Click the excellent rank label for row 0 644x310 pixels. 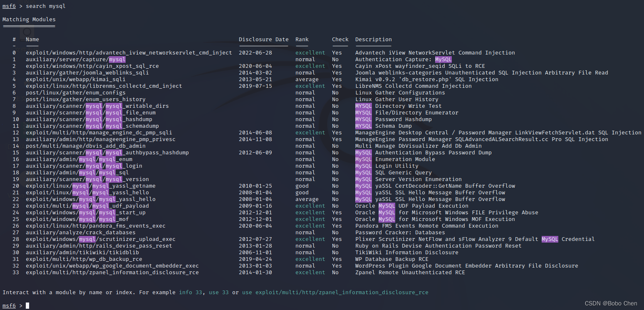pyautogui.click(x=310, y=52)
